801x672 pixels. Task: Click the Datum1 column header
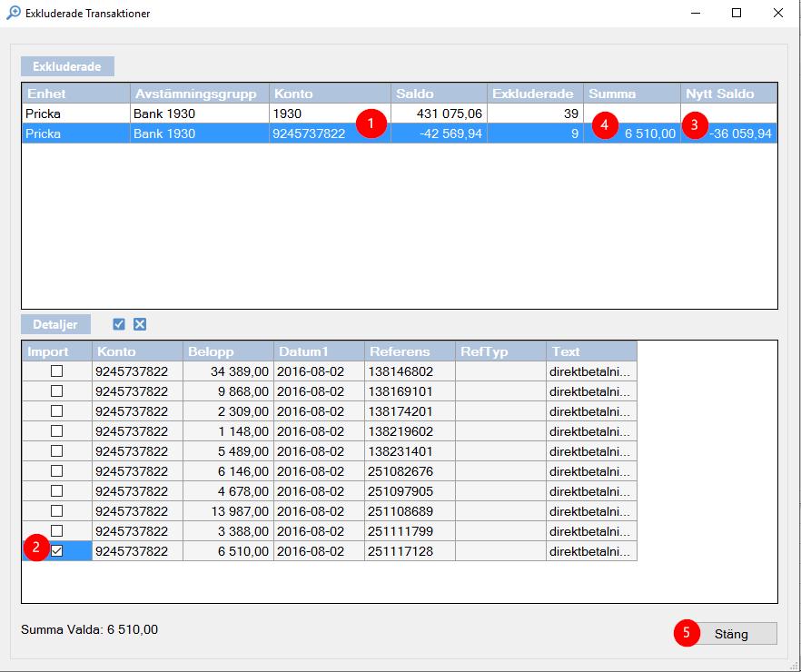tap(319, 351)
